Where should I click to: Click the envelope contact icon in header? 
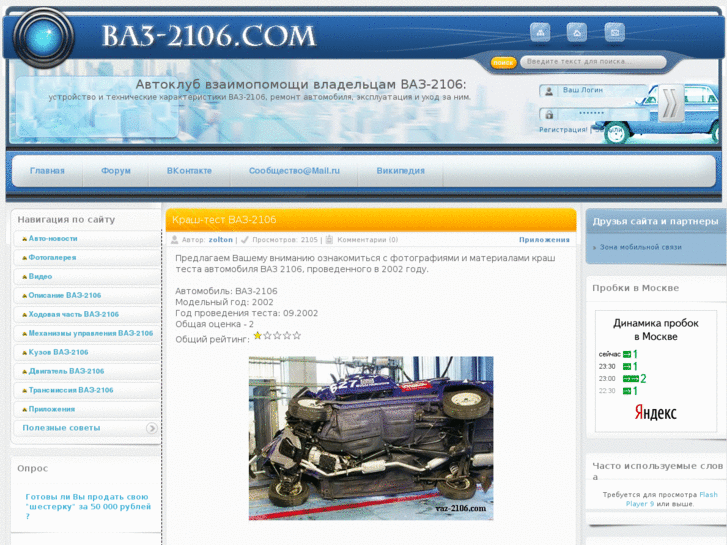click(x=614, y=32)
